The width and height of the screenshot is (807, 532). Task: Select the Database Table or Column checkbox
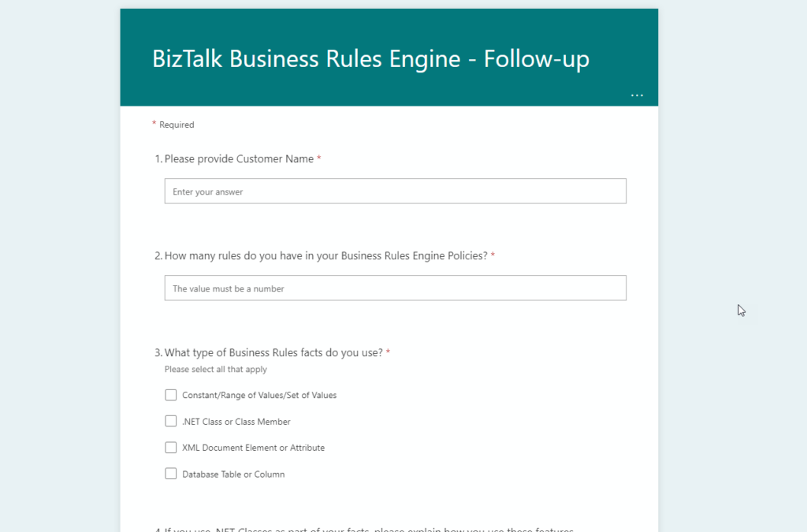tap(171, 474)
